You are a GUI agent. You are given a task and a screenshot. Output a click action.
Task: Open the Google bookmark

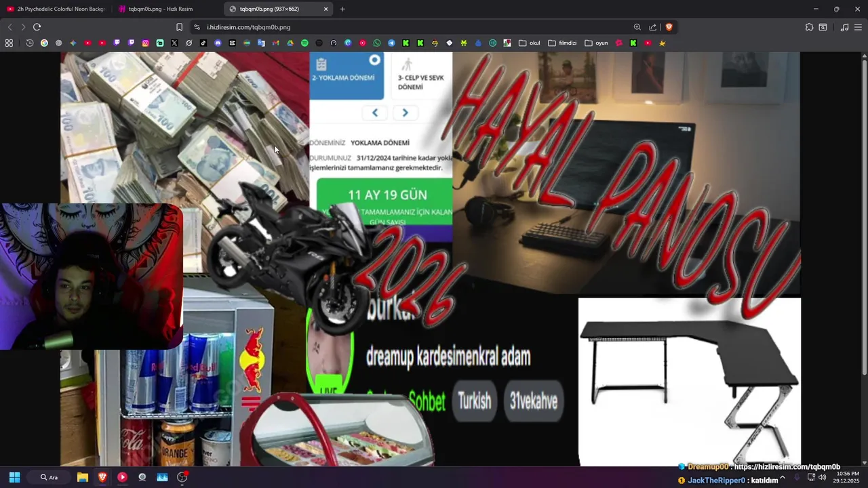(44, 43)
